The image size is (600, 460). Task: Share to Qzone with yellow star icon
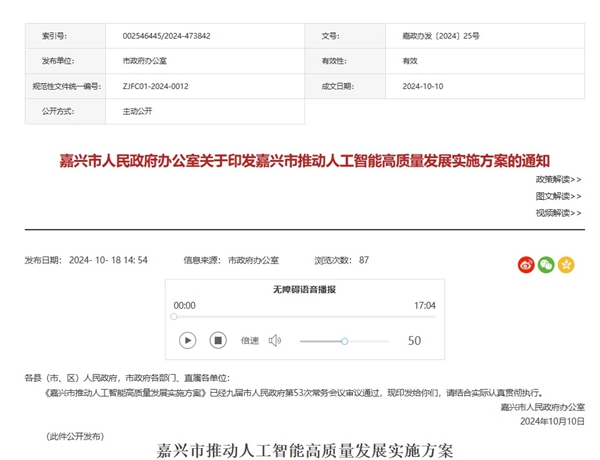566,265
